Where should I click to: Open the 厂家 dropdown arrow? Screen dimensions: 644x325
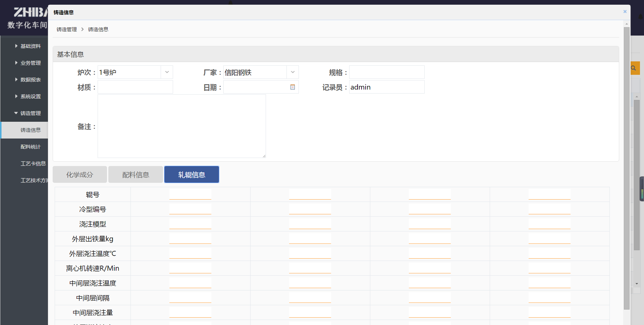(292, 72)
